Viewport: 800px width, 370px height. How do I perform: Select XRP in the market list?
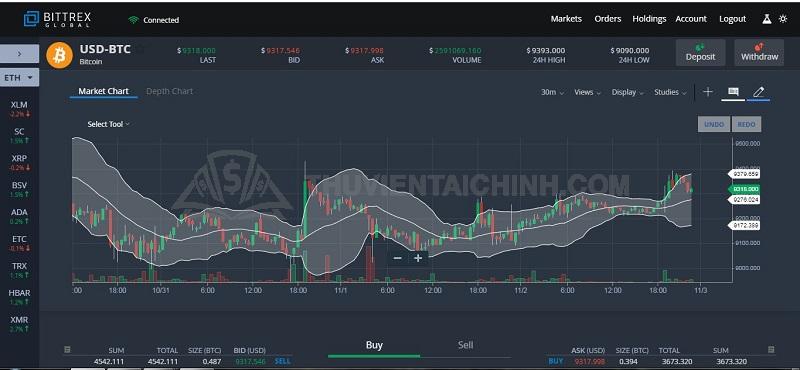pyautogui.click(x=19, y=162)
